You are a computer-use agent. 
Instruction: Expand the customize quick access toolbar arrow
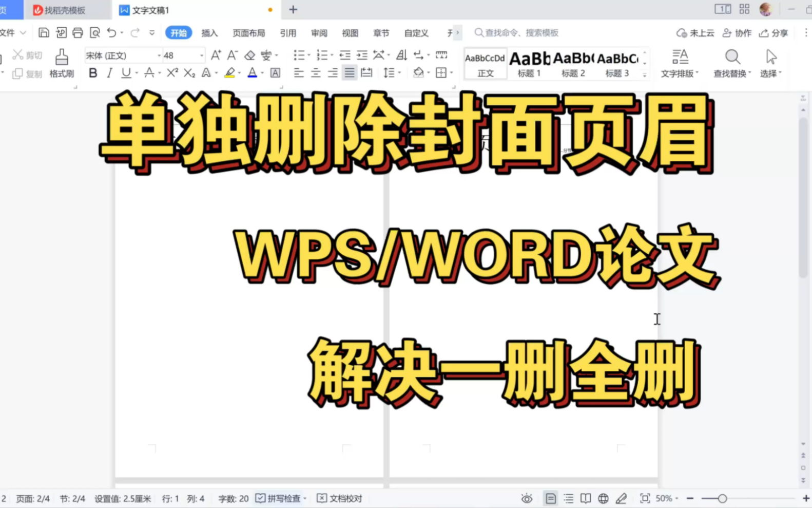pyautogui.click(x=152, y=33)
